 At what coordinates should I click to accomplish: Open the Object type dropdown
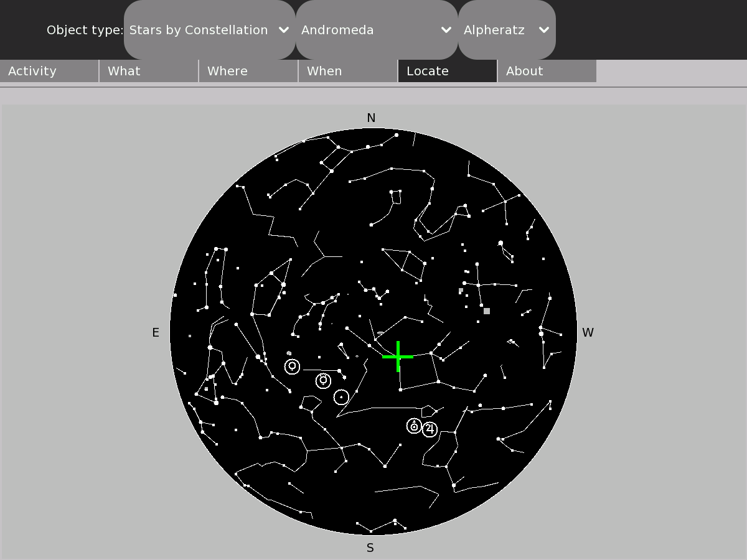coord(209,30)
